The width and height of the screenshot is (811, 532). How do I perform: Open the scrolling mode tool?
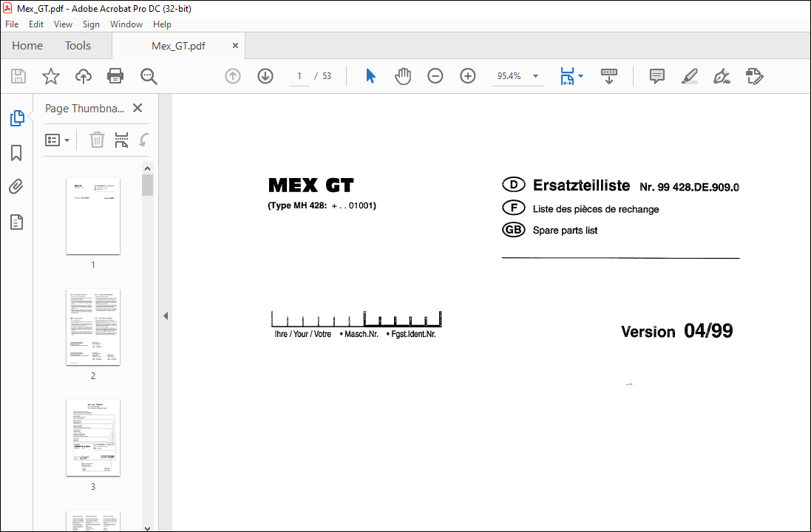click(x=608, y=76)
